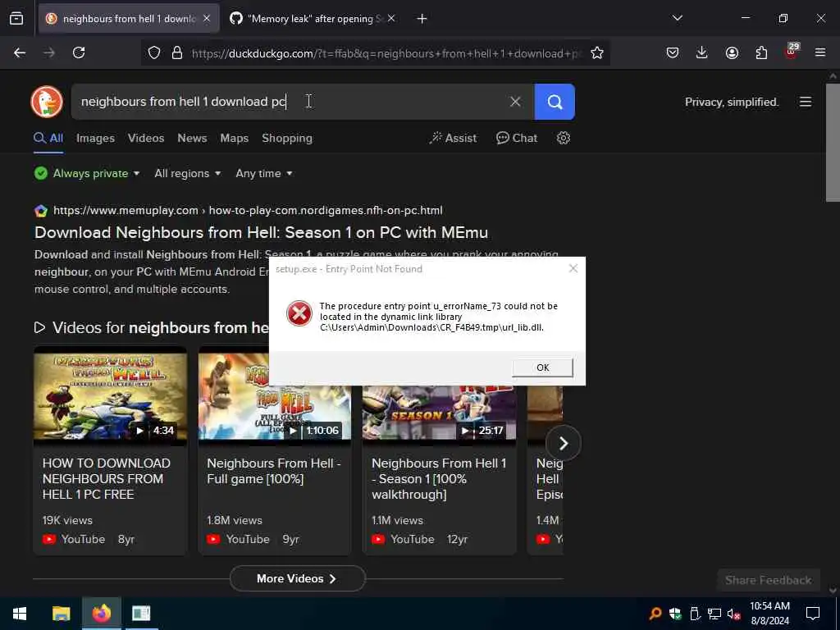840x630 pixels.
Task: Close the Entry Point Not Found dialog
Action: pos(573,268)
